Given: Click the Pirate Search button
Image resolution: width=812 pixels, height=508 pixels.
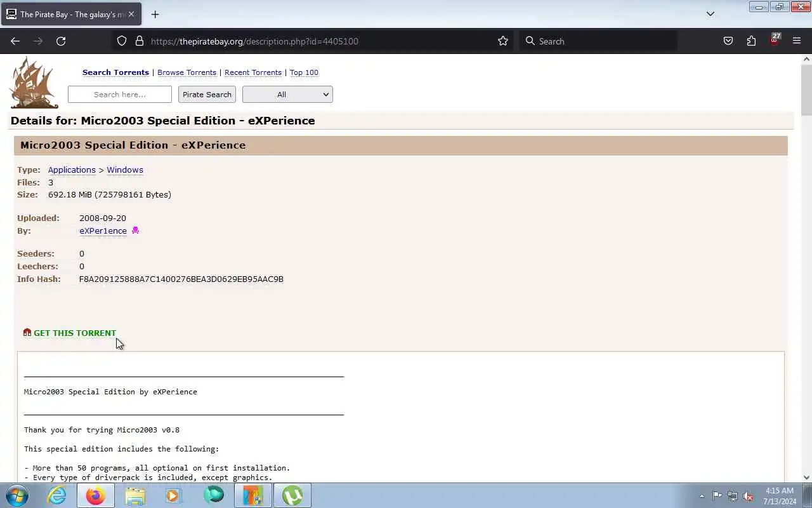Looking at the screenshot, I should [x=207, y=95].
